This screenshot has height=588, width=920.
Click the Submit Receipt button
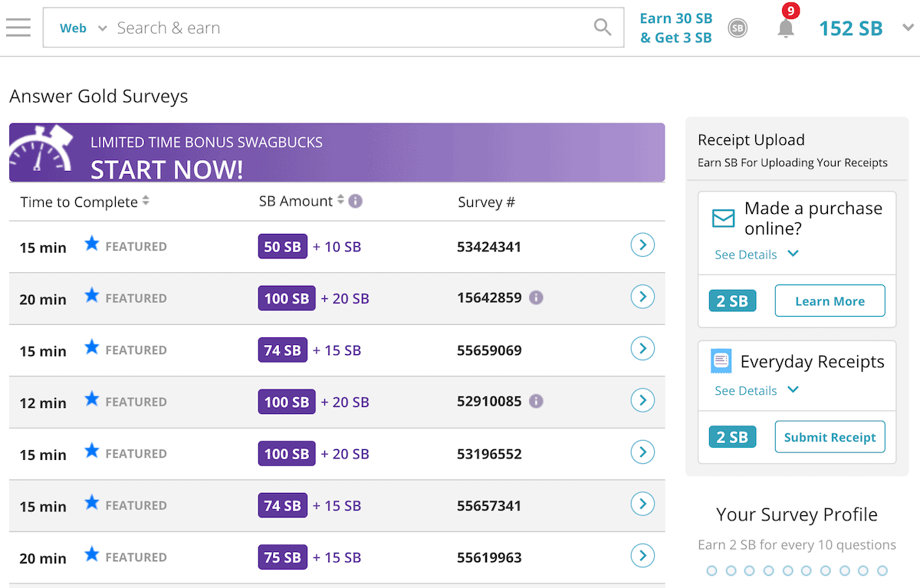tap(830, 436)
